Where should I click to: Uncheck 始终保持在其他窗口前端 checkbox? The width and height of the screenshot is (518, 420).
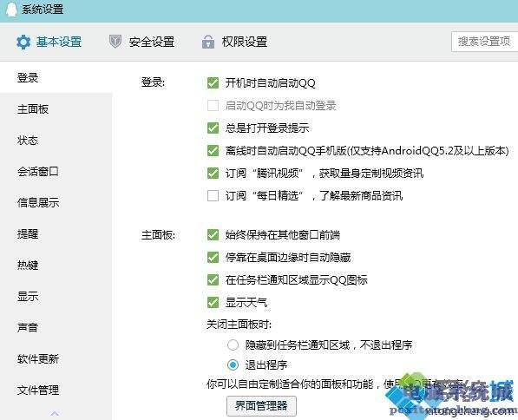(x=213, y=235)
